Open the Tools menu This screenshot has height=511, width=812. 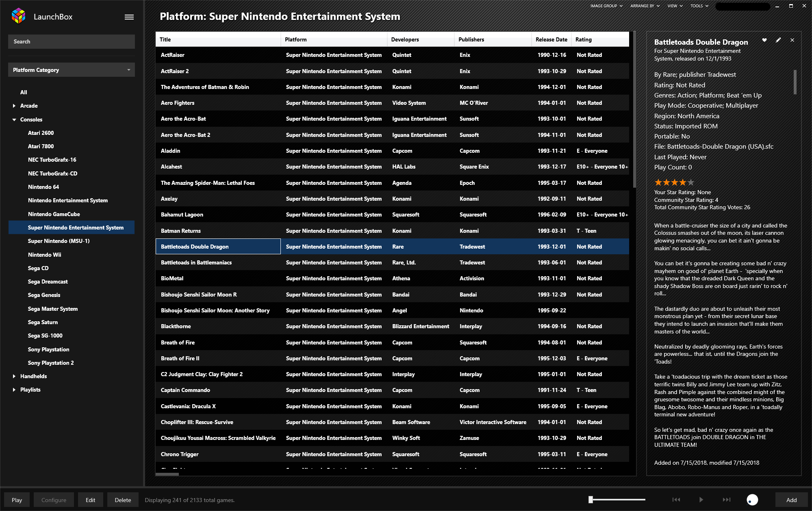[699, 6]
